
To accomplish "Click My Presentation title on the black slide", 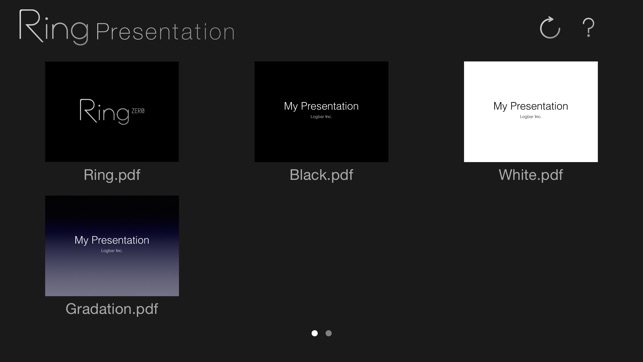I will pyautogui.click(x=321, y=106).
